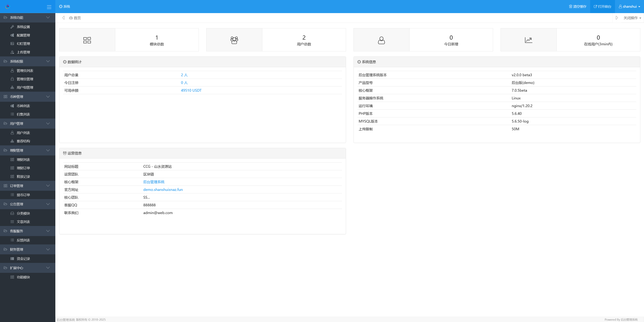Screen dimensions: 644x322
Task: Open the front end site
Action: click(602, 7)
